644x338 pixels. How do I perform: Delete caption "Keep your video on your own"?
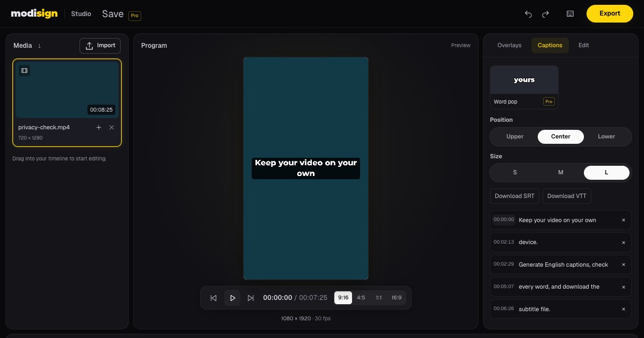624,221
